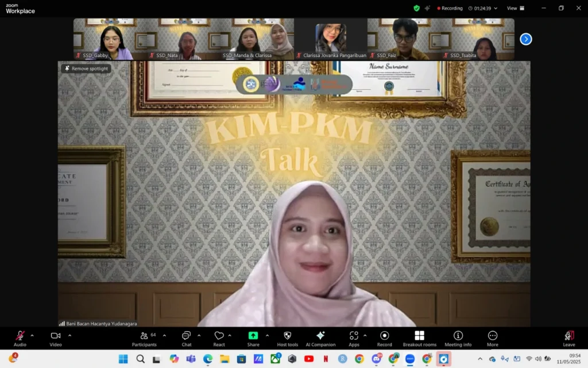
Task: Expand the audio options arrow
Action: click(x=32, y=335)
